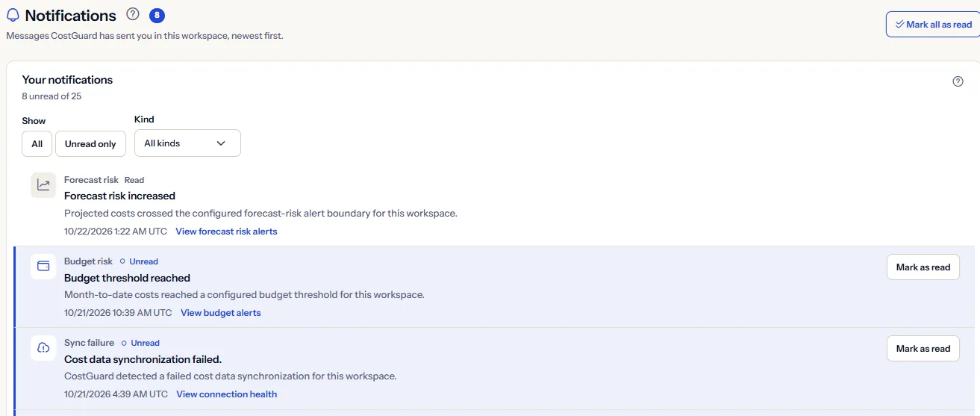Click timestamp 10/22/2026 1:22 AM UTC
The width and height of the screenshot is (980, 416).
pyautogui.click(x=116, y=232)
